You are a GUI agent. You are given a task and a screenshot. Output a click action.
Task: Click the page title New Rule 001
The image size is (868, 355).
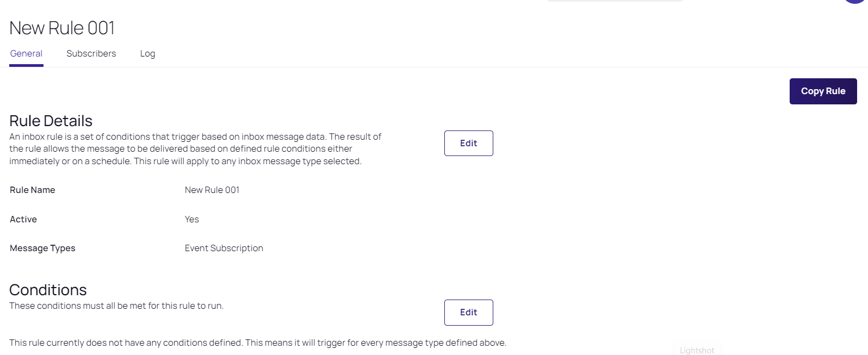[62, 28]
